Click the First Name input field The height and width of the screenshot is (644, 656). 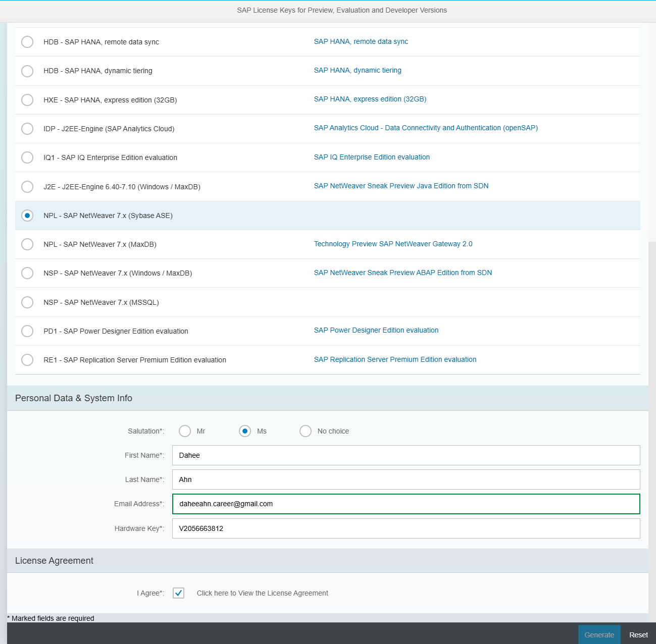[406, 455]
